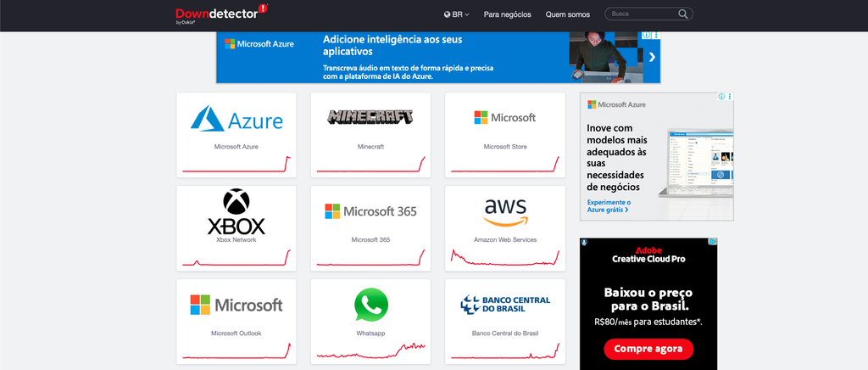868x370 pixels.
Task: Open the Minecraft status label
Action: [370, 147]
